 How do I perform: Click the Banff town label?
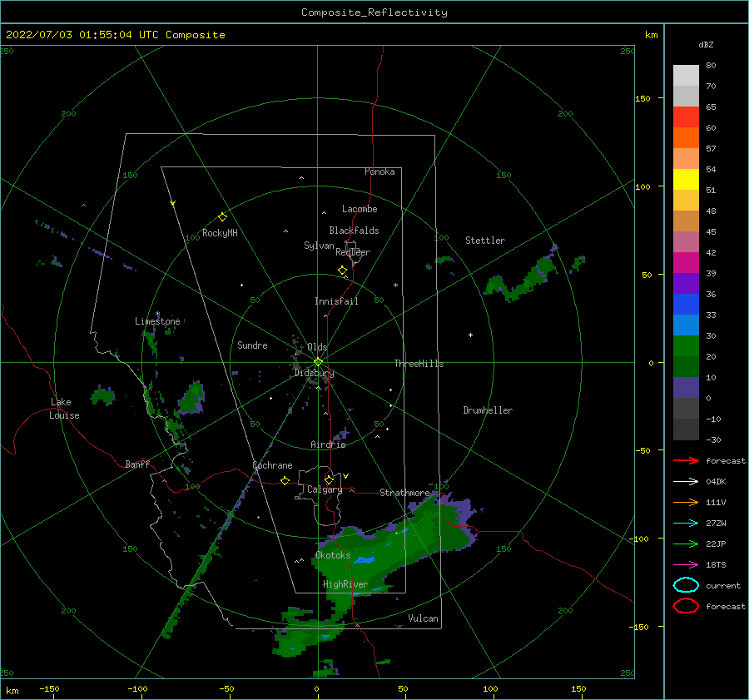tap(137, 464)
